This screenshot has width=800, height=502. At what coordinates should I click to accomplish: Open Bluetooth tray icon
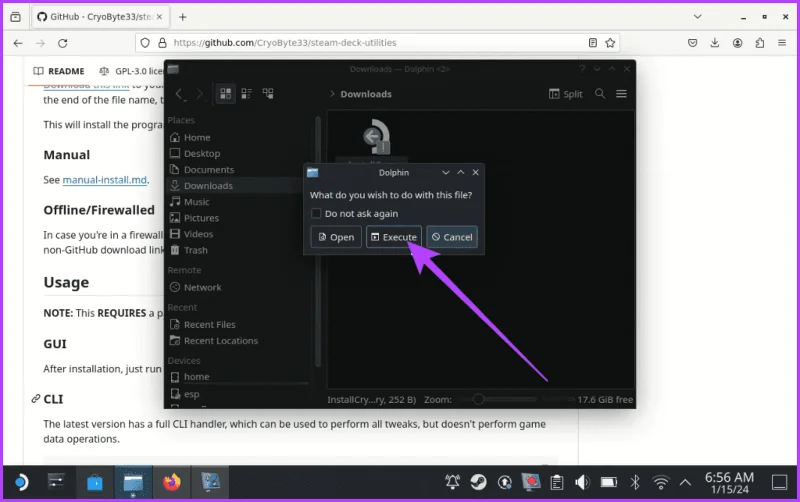(635, 482)
